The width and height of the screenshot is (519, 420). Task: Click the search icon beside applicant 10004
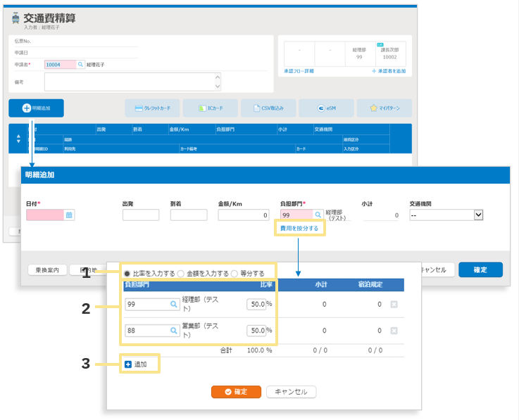pos(80,65)
